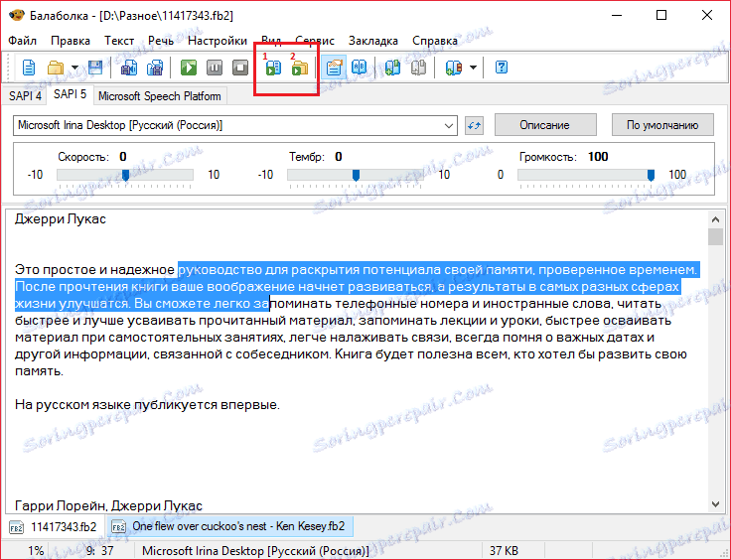Click the Громкость slider handle

[x=651, y=175]
